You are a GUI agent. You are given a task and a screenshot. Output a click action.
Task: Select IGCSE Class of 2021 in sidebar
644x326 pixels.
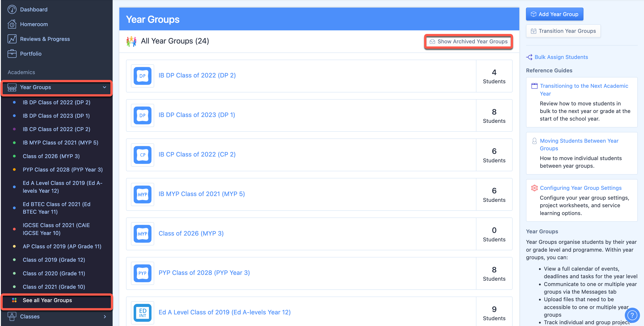(x=56, y=229)
